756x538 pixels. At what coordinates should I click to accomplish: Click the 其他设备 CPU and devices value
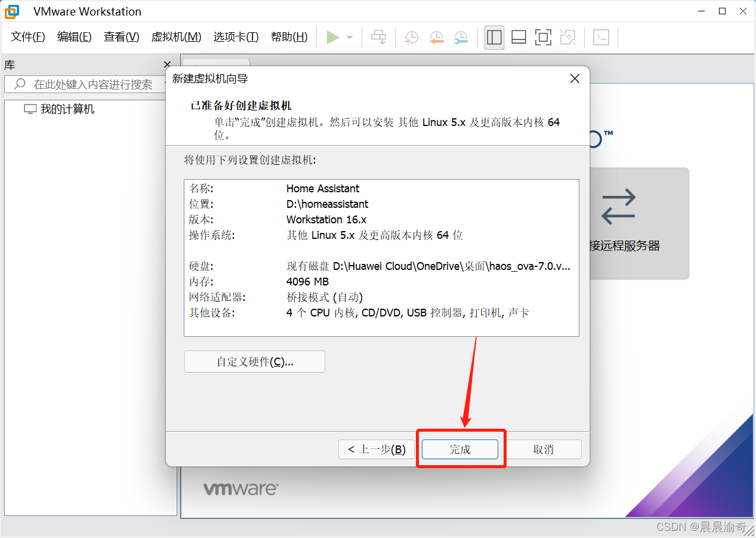[x=408, y=313]
